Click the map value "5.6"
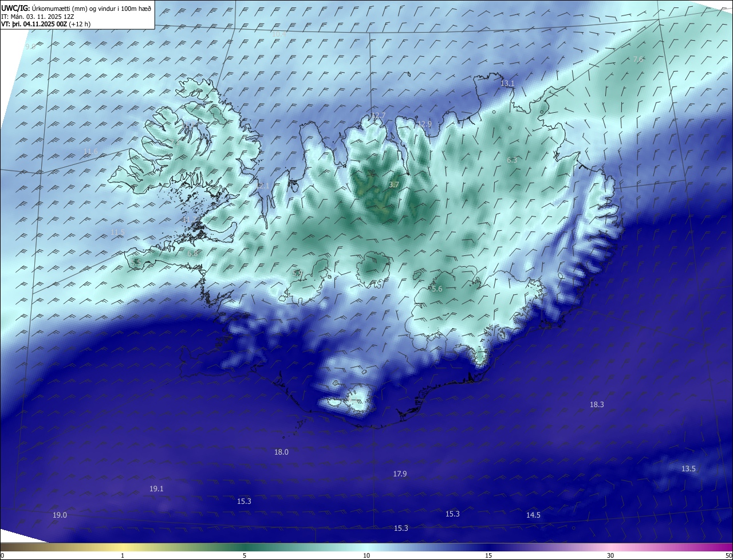 click(437, 290)
